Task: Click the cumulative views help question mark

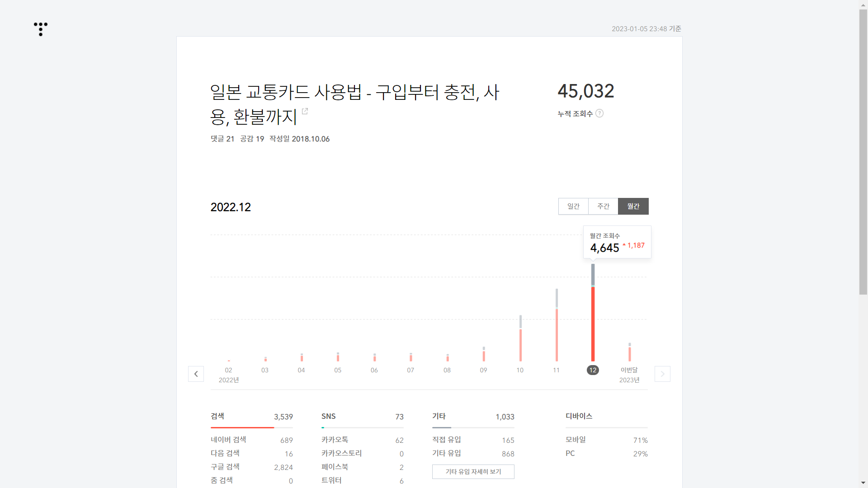Action: pos(599,113)
